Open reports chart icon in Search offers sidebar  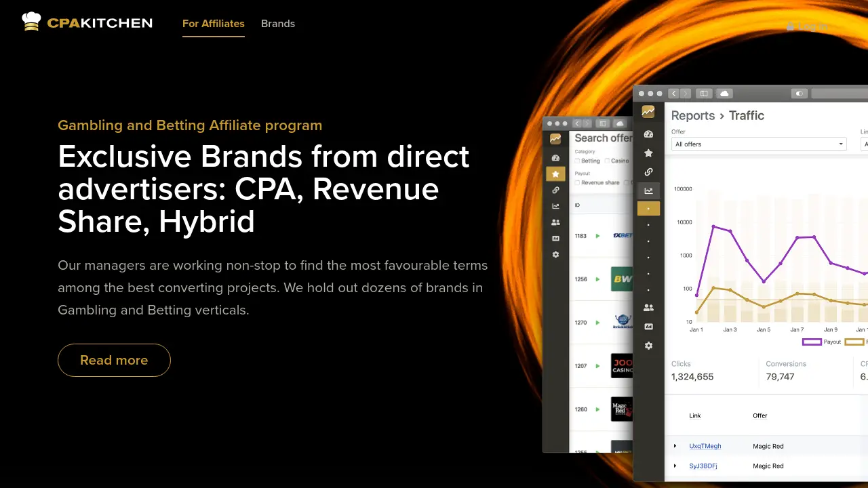click(555, 206)
